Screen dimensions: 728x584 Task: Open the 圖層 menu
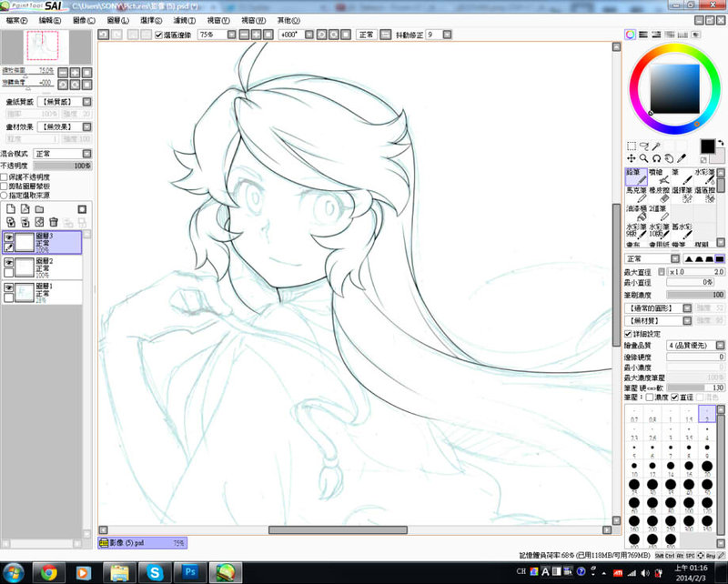[118, 20]
